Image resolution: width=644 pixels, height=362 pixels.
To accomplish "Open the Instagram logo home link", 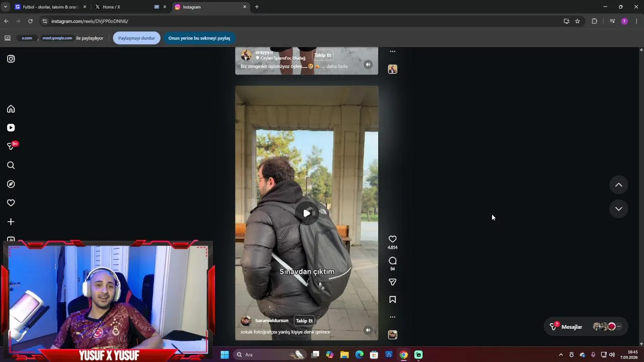I will (11, 59).
